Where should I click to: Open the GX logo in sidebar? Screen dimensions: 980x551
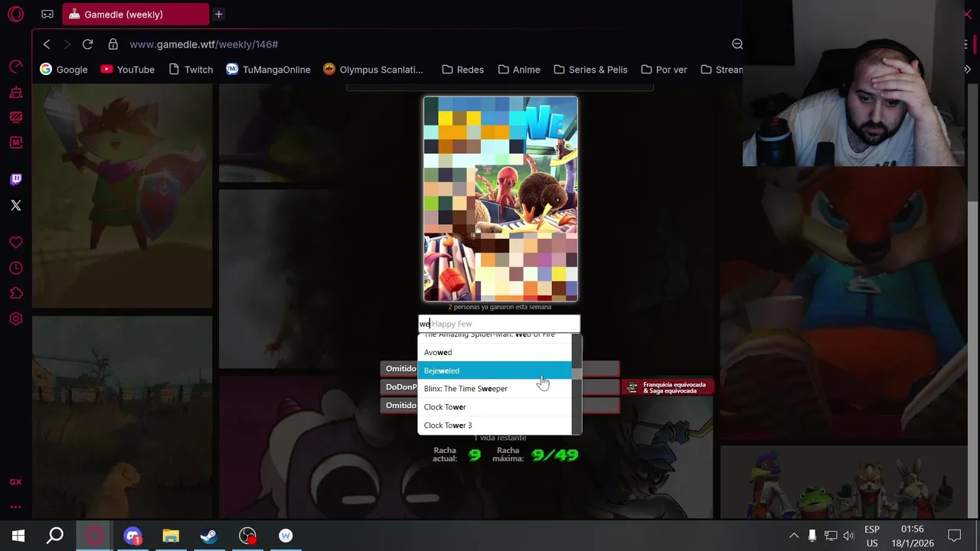(15, 482)
